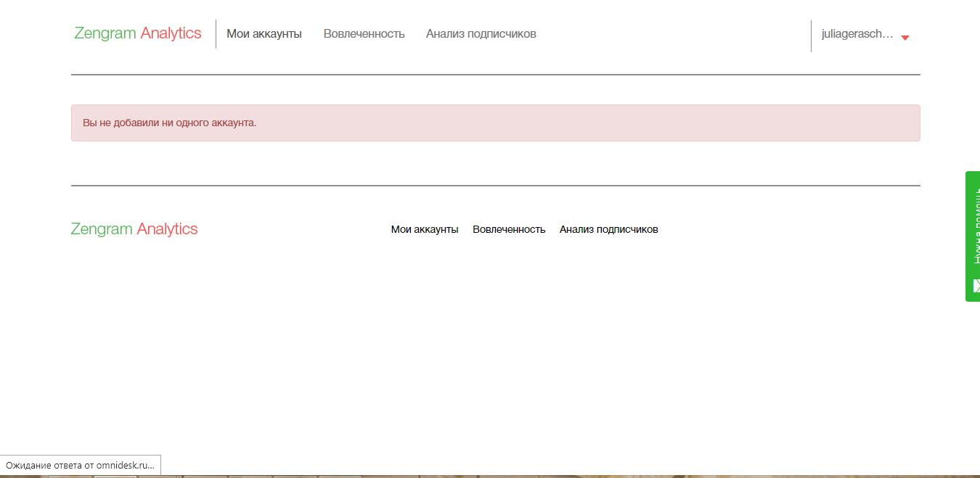Open the Вовлеченность section
980x478 pixels.
(365, 33)
